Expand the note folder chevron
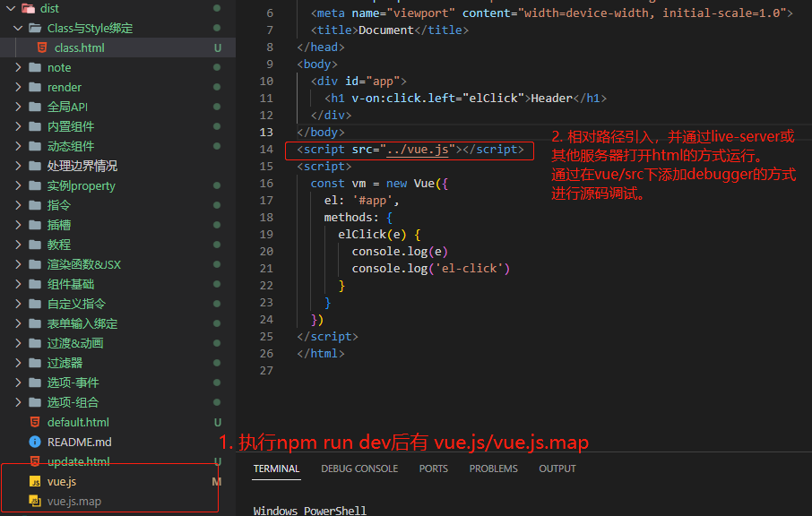 point(19,67)
